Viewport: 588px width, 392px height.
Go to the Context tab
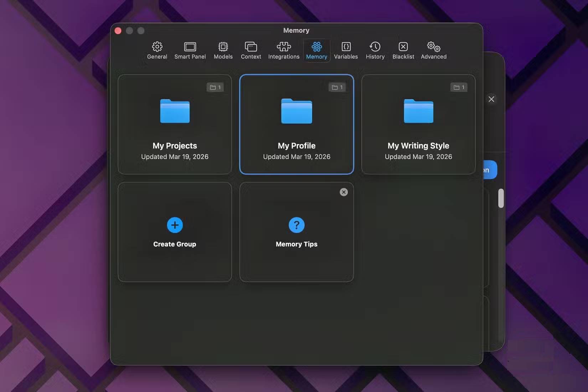pyautogui.click(x=251, y=50)
